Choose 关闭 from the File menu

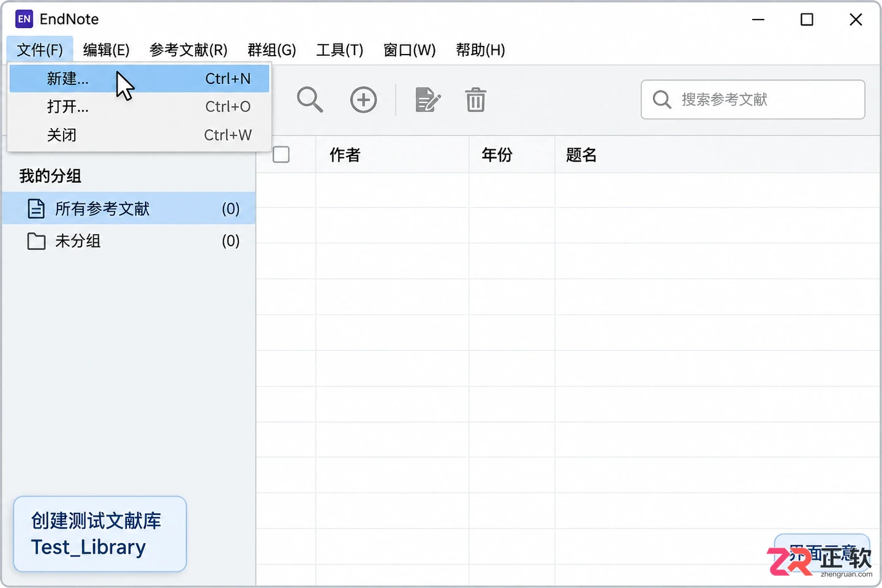pos(140,135)
